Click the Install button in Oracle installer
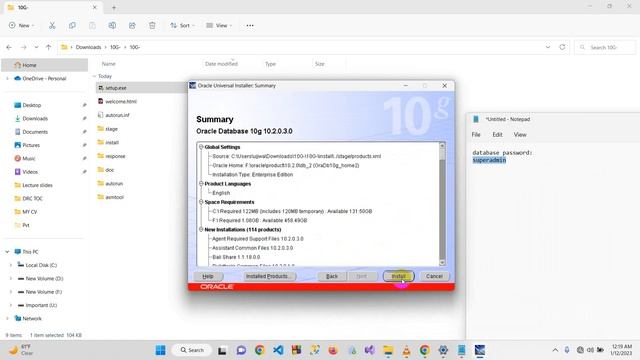This screenshot has height=360, width=640. click(x=398, y=276)
